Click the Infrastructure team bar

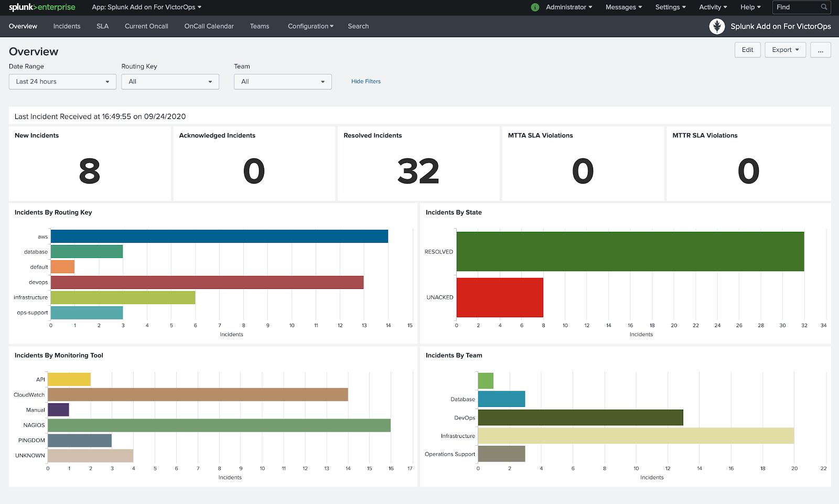pyautogui.click(x=636, y=436)
